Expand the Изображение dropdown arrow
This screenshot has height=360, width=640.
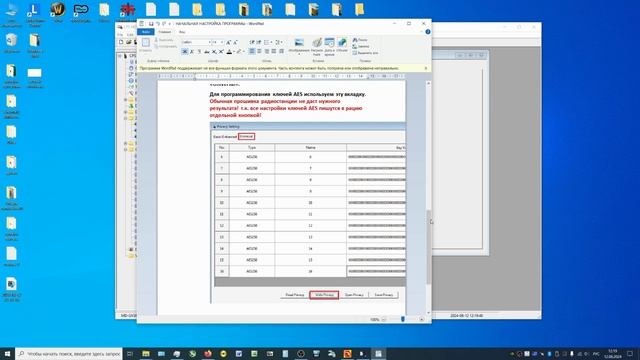pyautogui.click(x=299, y=54)
